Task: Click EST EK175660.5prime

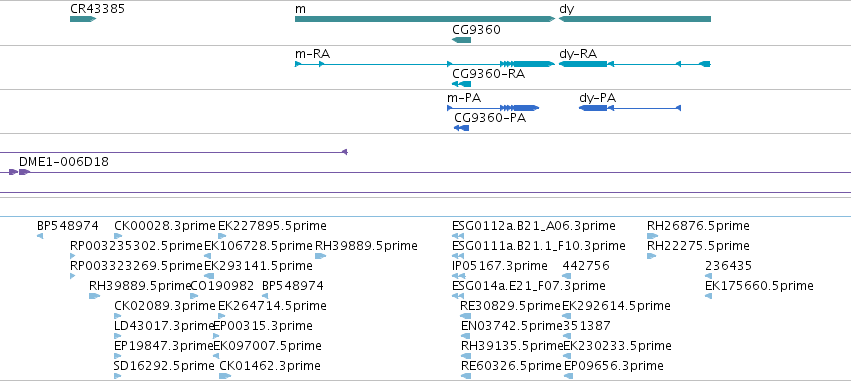Action: 759,286
